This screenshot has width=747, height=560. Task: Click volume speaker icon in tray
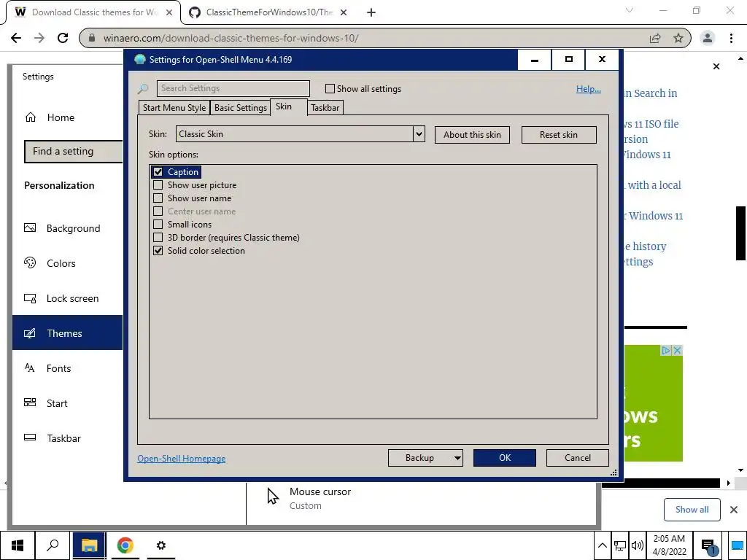pyautogui.click(x=637, y=545)
